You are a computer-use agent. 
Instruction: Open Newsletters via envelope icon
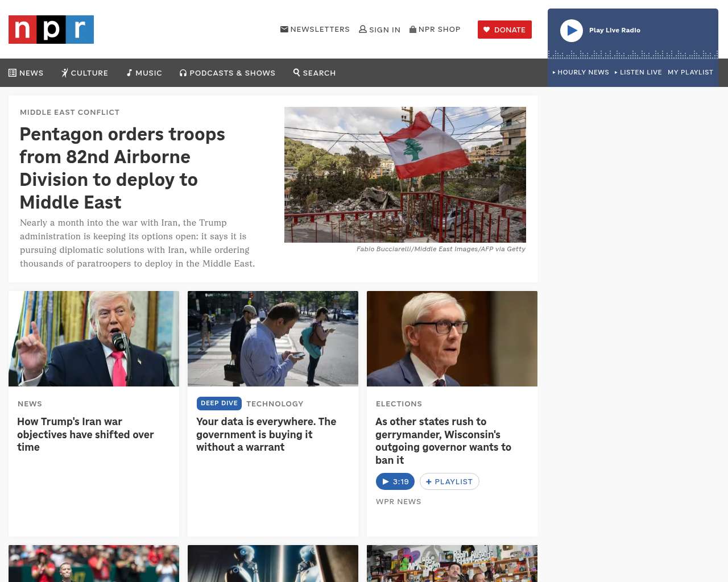pyautogui.click(x=284, y=29)
